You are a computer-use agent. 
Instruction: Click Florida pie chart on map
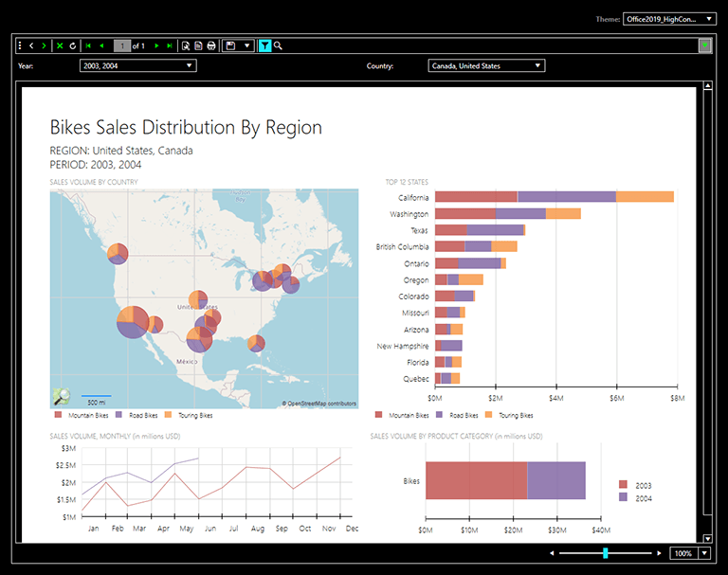(256, 344)
